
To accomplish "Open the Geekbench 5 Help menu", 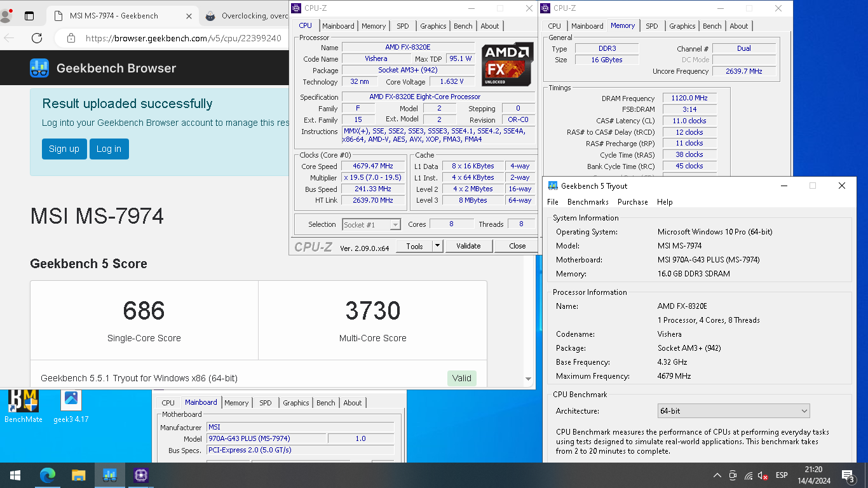I will point(665,202).
